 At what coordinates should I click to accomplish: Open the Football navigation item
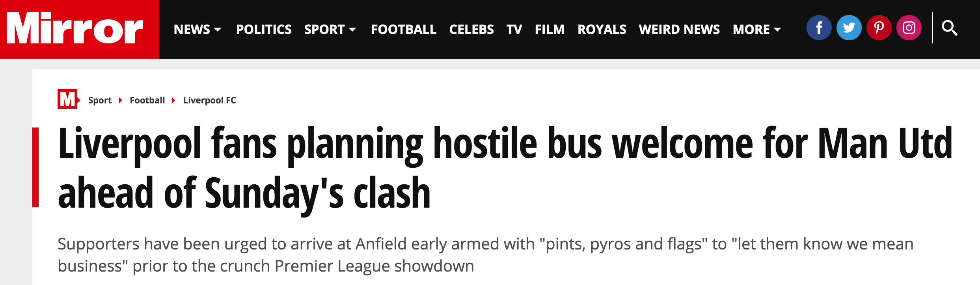click(404, 30)
